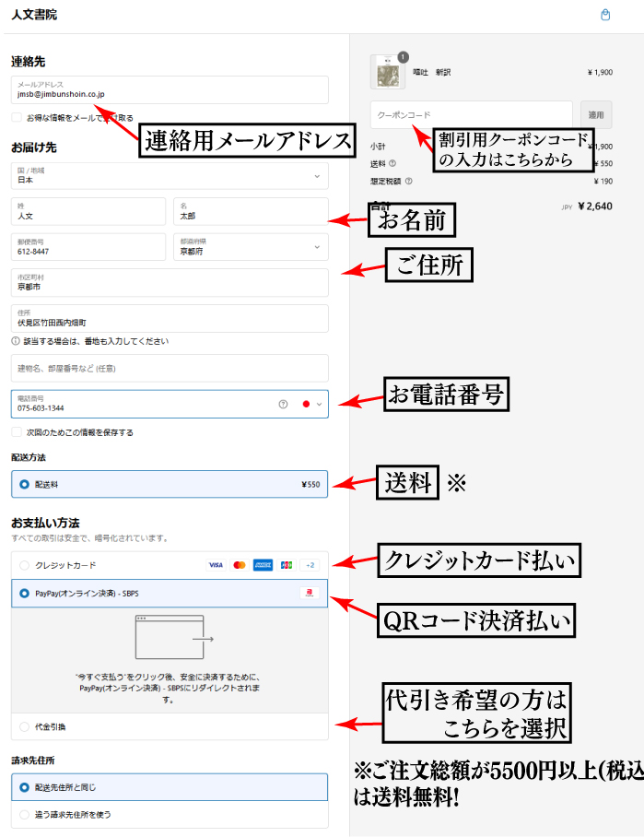The width and height of the screenshot is (644, 837).
Task: Select the 配送料 ¥550 shipping radio button
Action: click(x=24, y=484)
